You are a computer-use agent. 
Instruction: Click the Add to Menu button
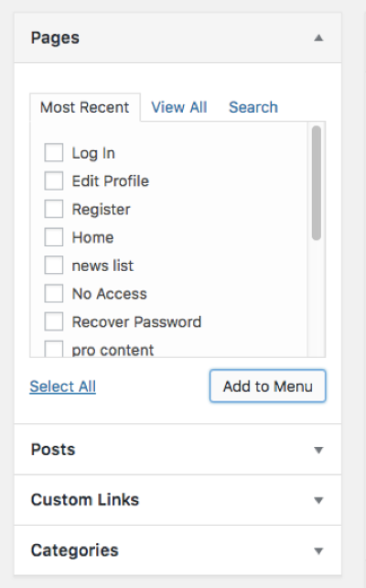[267, 387]
